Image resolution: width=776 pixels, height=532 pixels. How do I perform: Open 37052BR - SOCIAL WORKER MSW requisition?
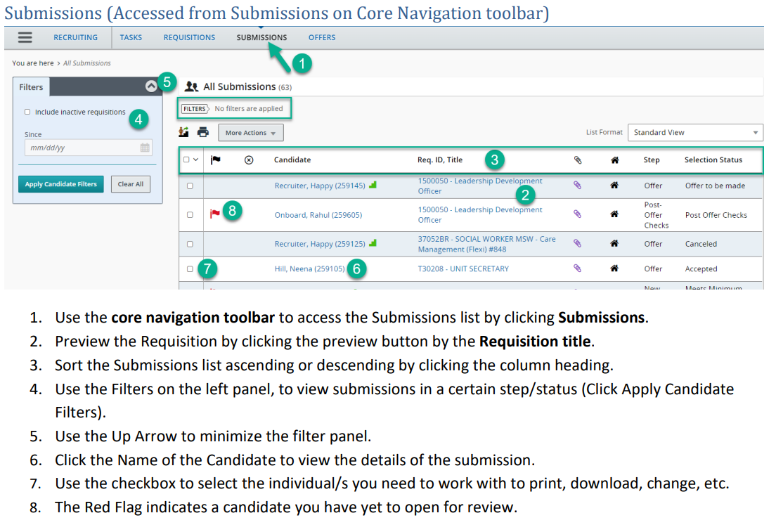click(486, 244)
